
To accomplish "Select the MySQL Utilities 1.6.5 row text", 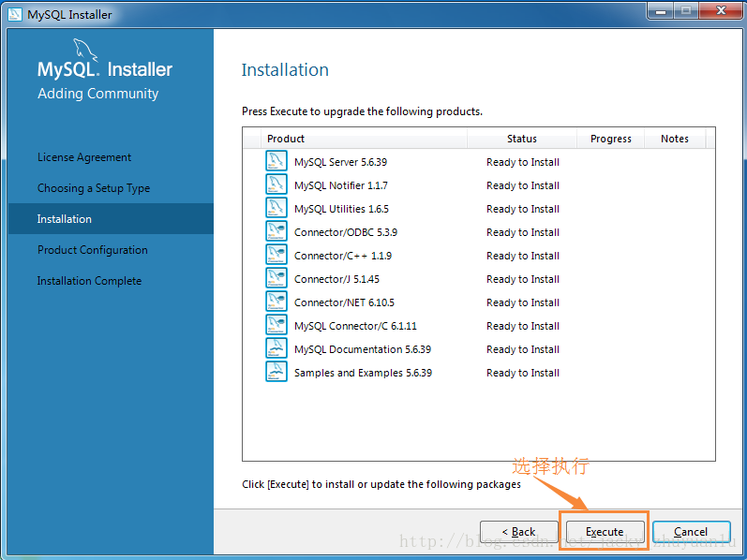I will pos(341,209).
